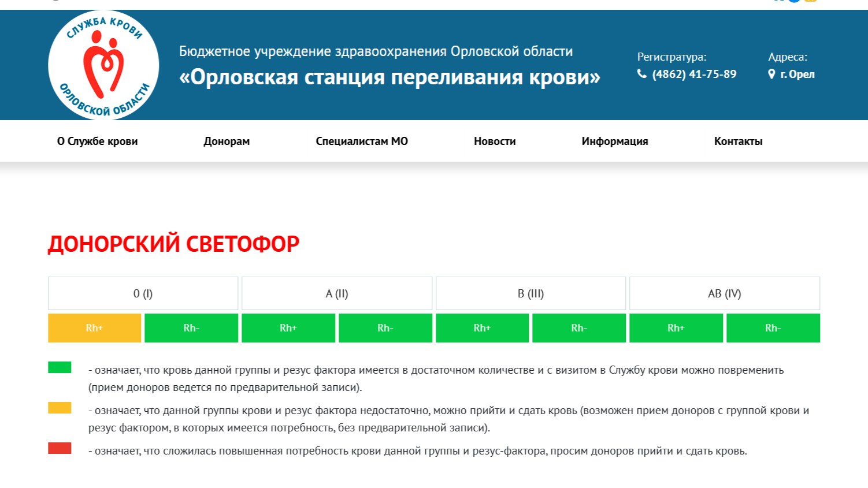Screen dimensions: 868x488
Task: Open the Контакты menu item
Action: [x=738, y=141]
